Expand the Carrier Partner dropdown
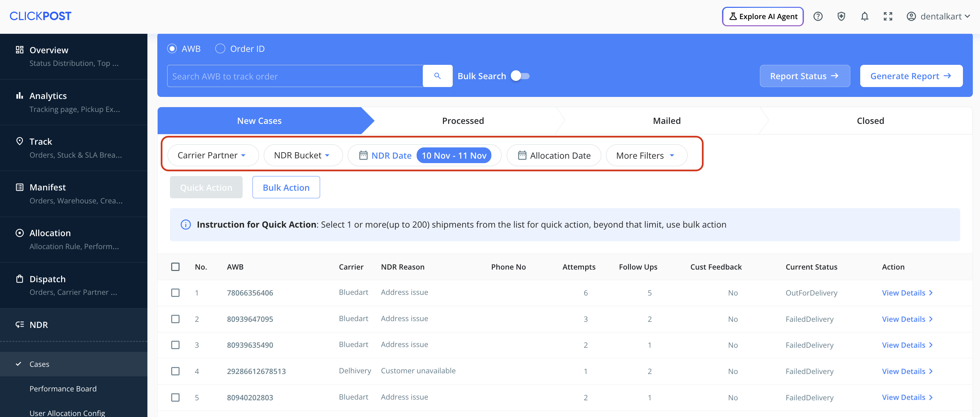This screenshot has width=980, height=417. click(212, 155)
